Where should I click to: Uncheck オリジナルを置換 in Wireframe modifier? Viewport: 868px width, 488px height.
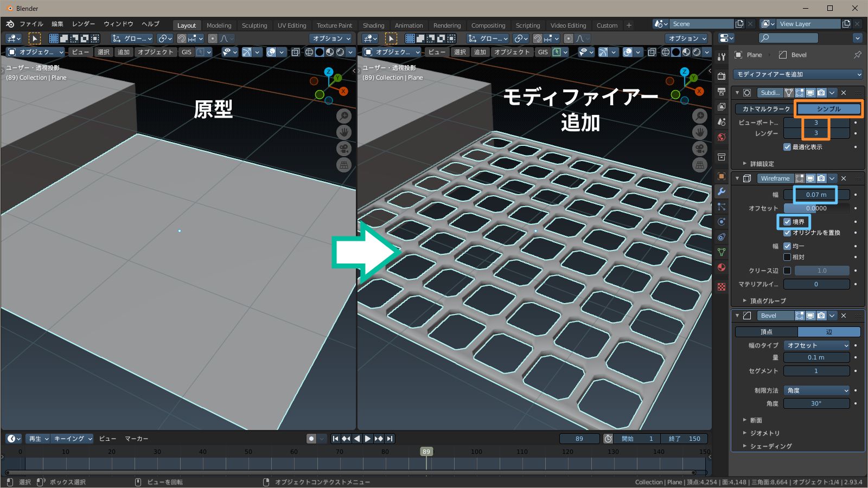788,232
